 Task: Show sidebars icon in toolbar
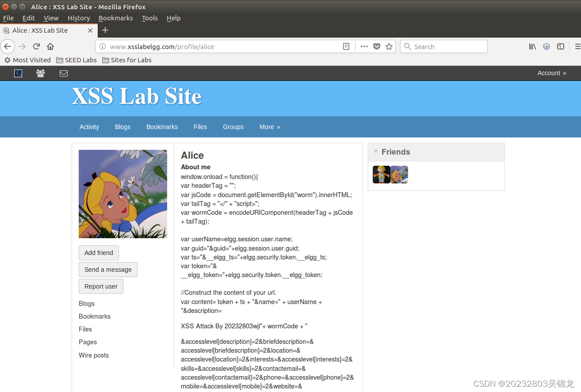561,46
